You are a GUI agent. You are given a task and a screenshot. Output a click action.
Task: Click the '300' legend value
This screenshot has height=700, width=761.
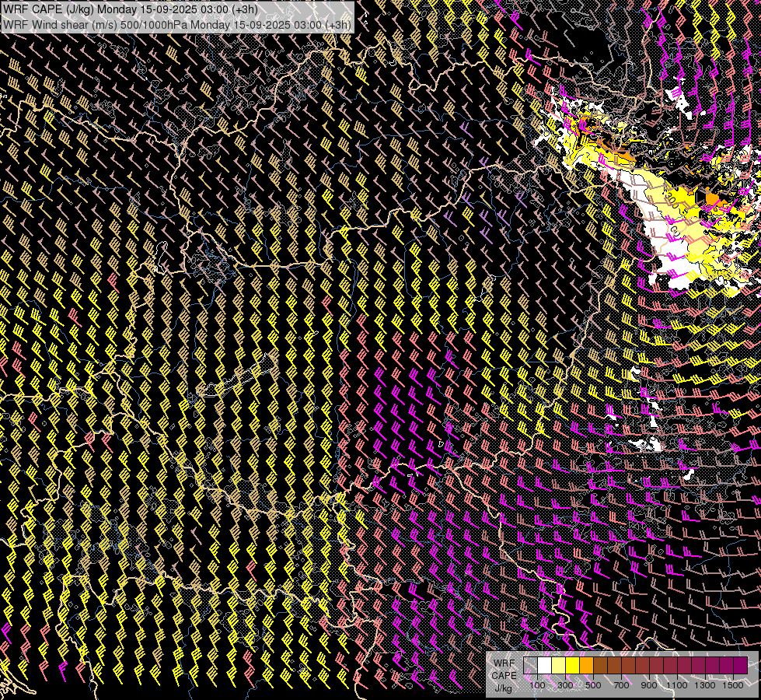click(565, 685)
